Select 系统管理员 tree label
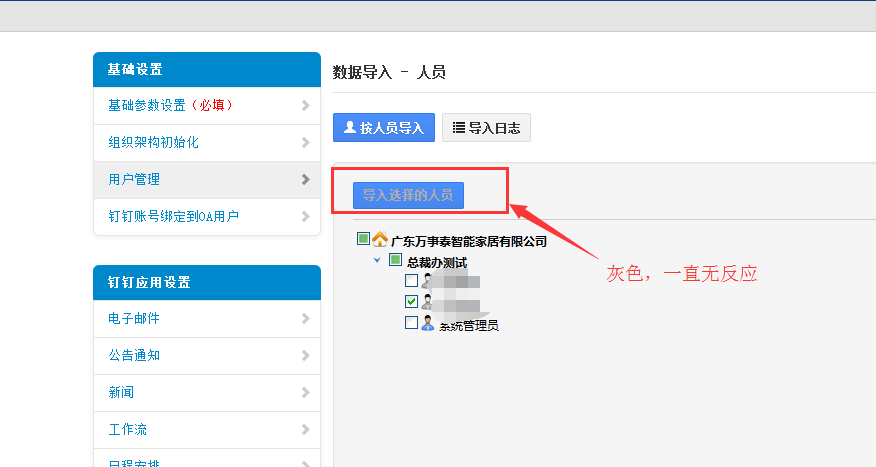 pos(469,326)
